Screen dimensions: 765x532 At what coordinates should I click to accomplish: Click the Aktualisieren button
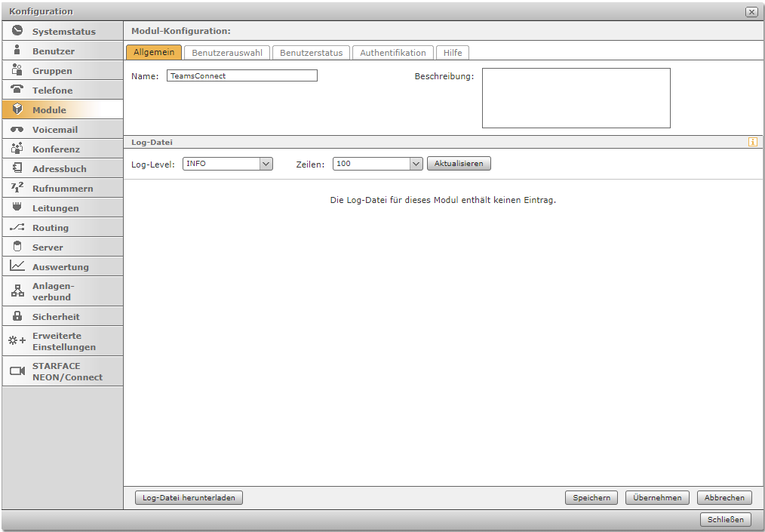[459, 164]
